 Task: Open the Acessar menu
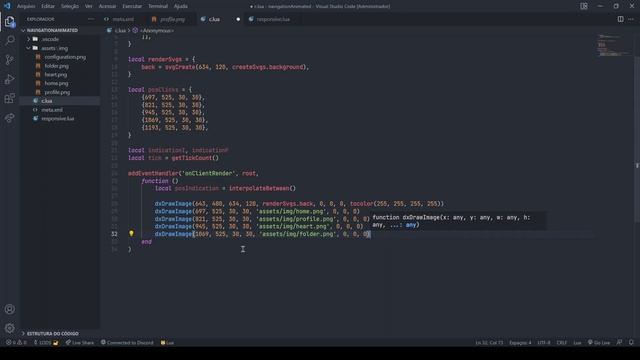tap(107, 6)
